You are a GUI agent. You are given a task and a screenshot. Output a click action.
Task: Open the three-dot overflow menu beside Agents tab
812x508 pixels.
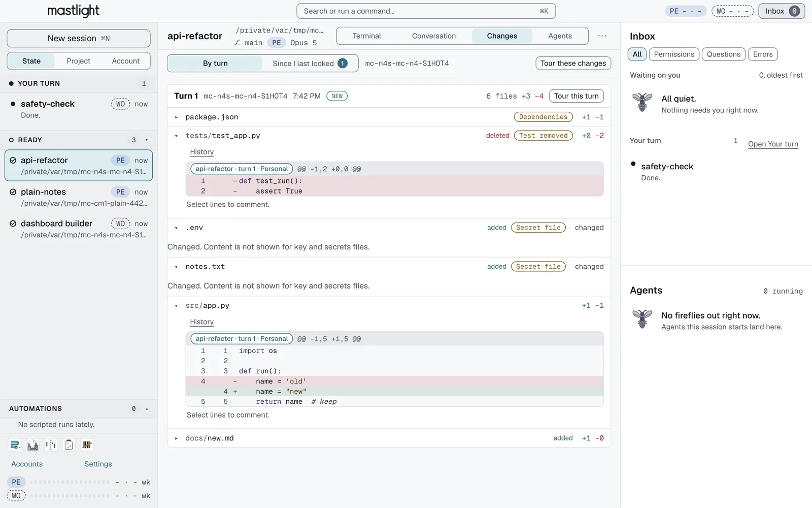602,36
